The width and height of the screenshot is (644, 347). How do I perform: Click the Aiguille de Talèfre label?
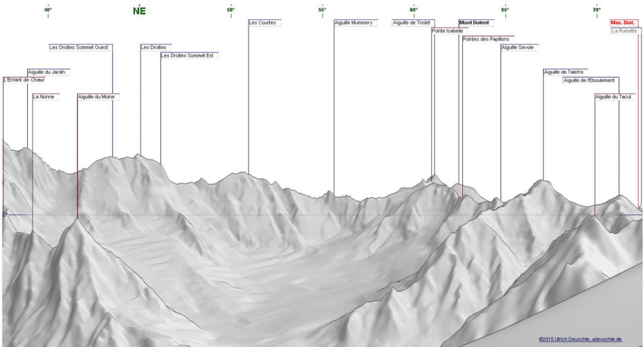(x=564, y=72)
